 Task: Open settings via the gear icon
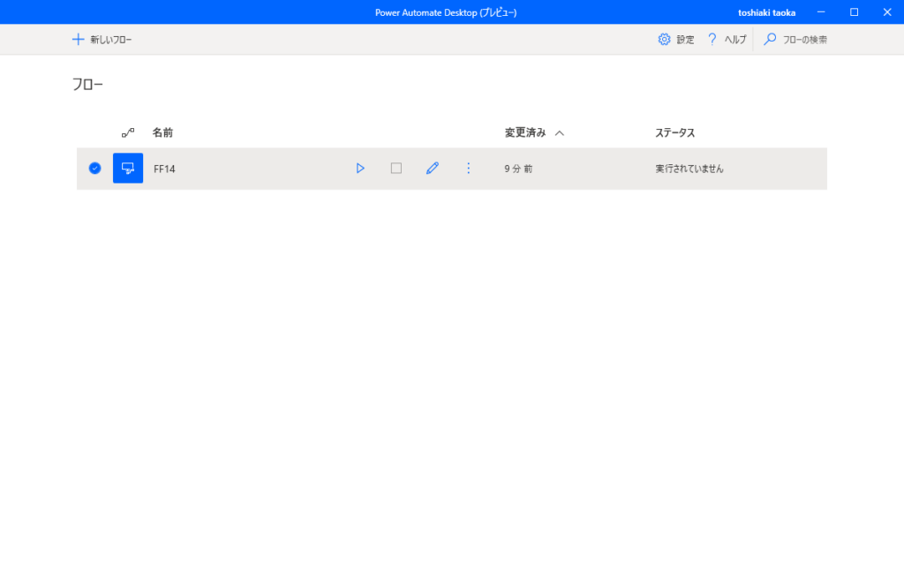point(664,39)
